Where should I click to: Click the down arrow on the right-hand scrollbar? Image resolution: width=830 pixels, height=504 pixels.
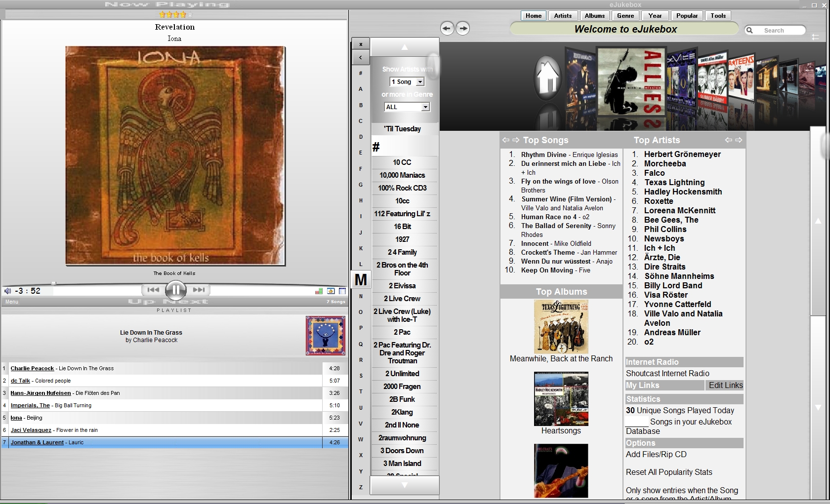click(818, 408)
